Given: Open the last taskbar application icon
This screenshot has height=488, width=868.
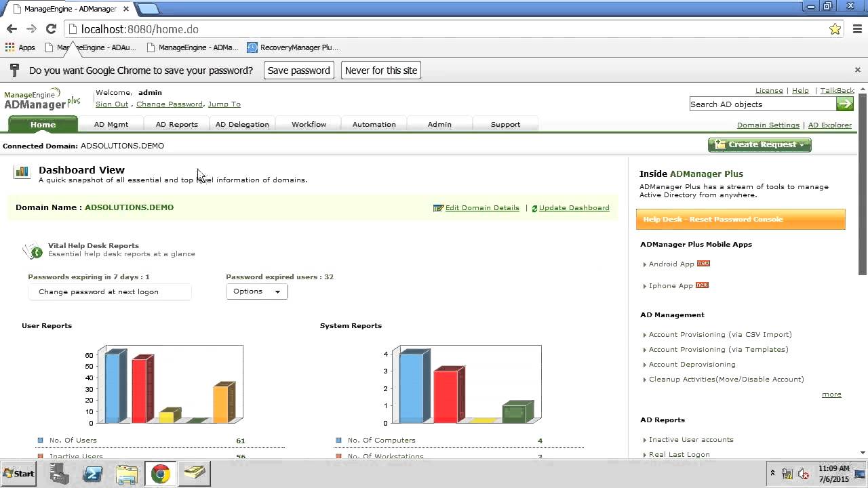Looking at the screenshot, I should (195, 474).
